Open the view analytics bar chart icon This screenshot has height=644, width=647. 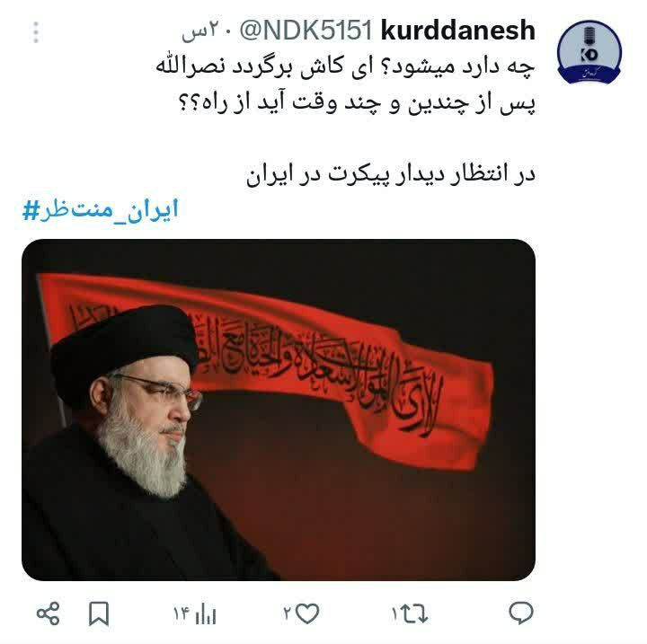pyautogui.click(x=206, y=614)
